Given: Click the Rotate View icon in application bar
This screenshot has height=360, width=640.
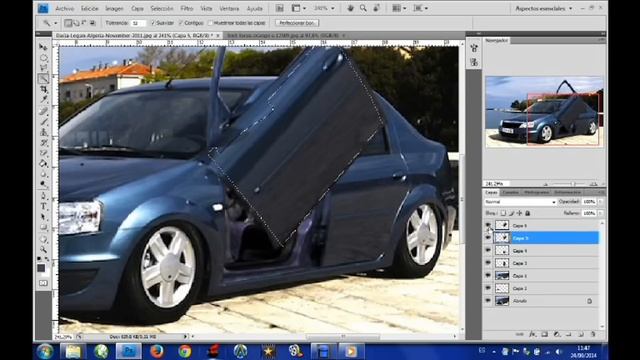Looking at the screenshot, I should [x=377, y=8].
